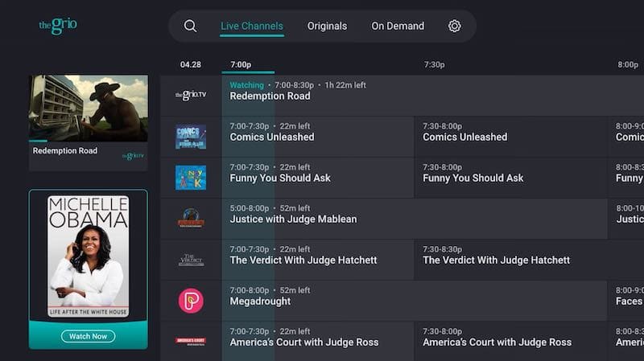
Task: Select the Funny You Should Ask channel logo
Action: click(191, 178)
